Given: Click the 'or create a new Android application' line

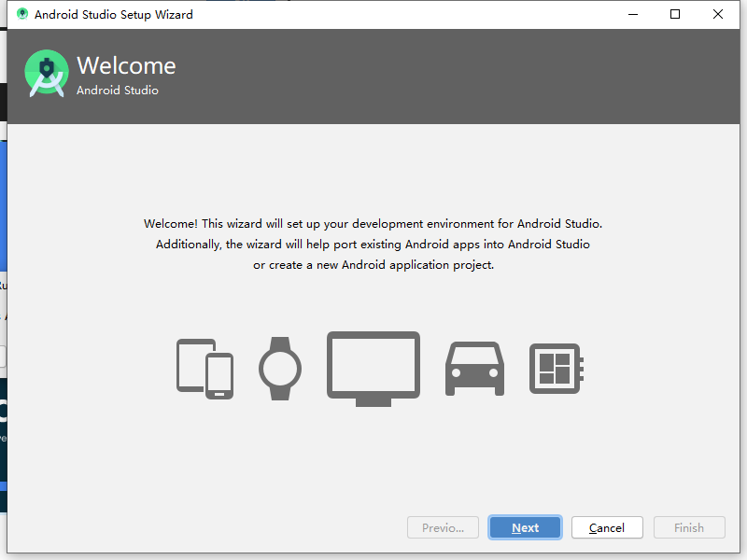Looking at the screenshot, I should point(373,265).
